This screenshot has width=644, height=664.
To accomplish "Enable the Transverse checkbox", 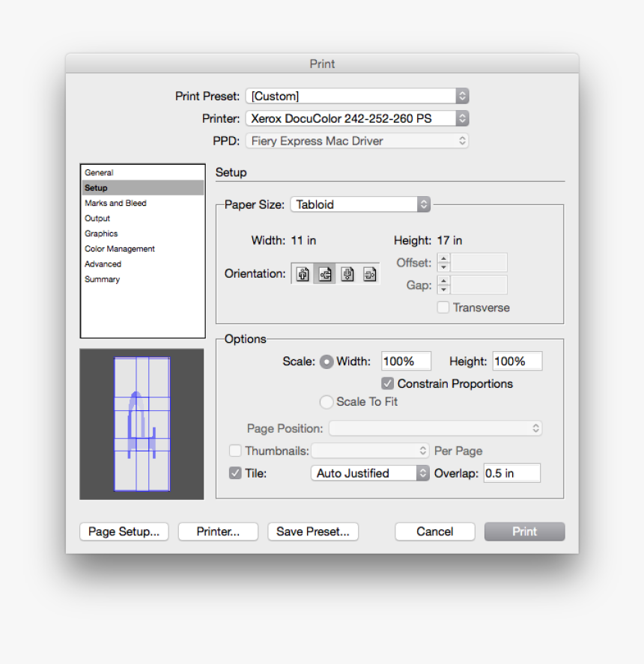I will (443, 307).
